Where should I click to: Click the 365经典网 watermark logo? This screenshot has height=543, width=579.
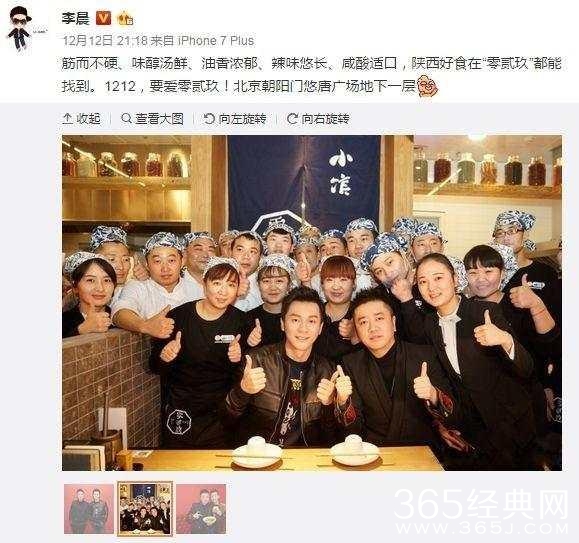pos(481,511)
